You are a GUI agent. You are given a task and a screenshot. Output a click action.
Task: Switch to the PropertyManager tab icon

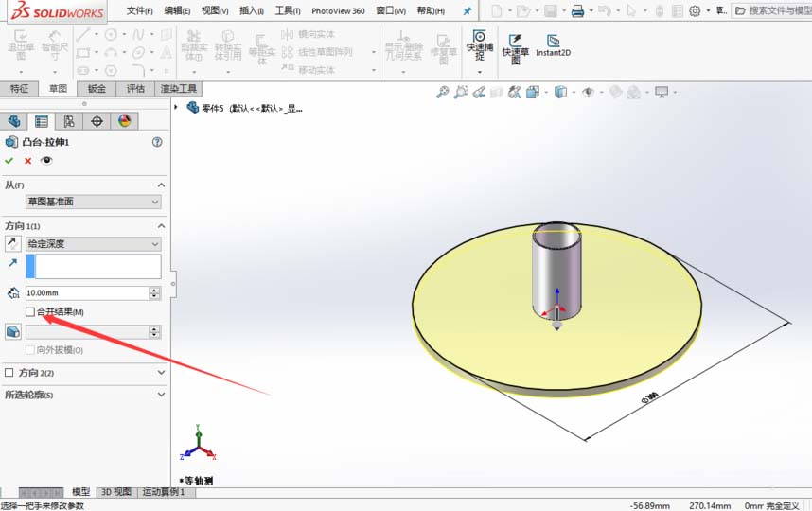42,121
